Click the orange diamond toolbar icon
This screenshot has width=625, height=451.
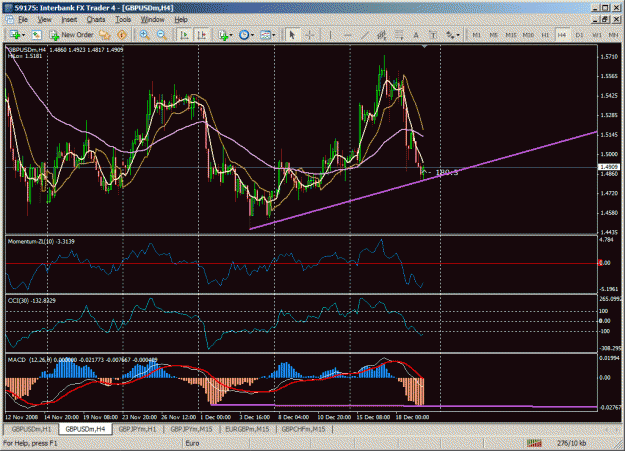pos(122,35)
